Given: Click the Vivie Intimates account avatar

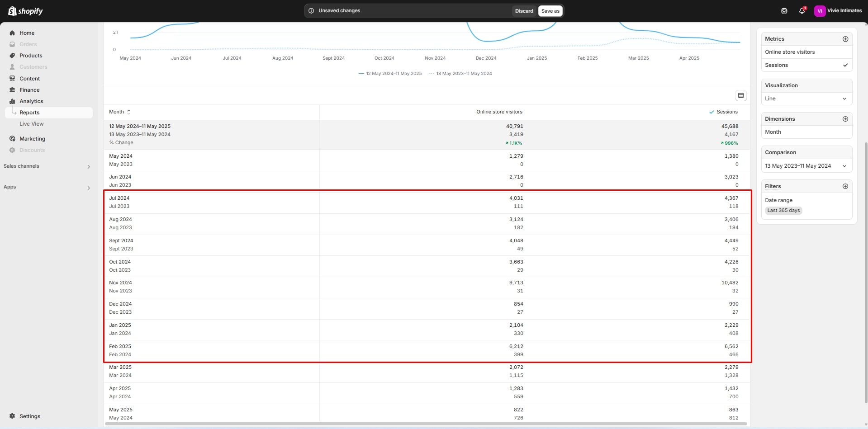Looking at the screenshot, I should (x=819, y=11).
